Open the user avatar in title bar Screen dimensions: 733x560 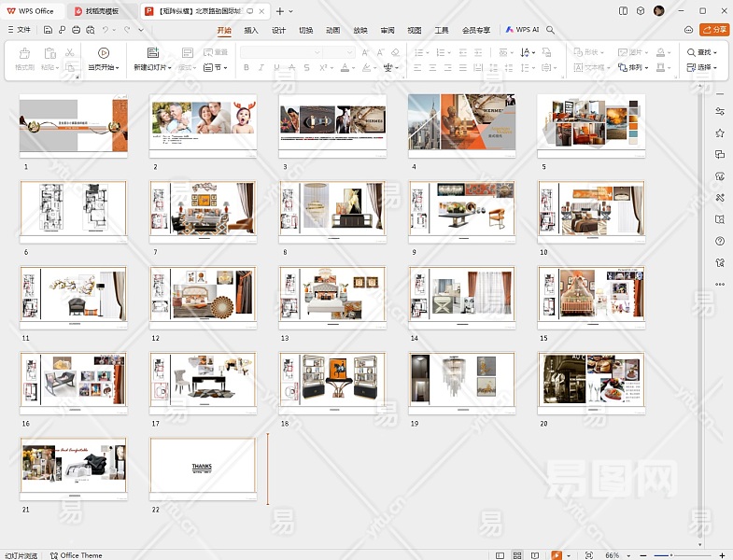pos(659,10)
